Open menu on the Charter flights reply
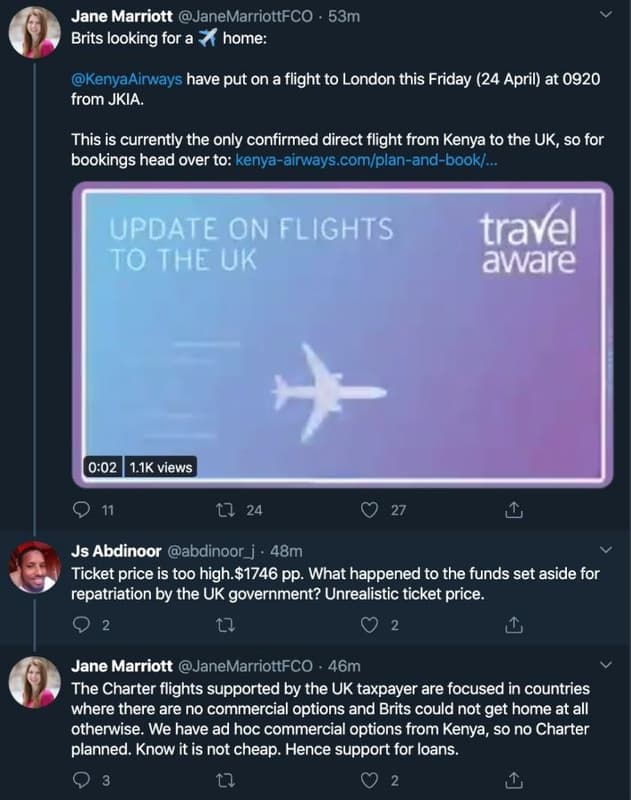 tap(604, 664)
